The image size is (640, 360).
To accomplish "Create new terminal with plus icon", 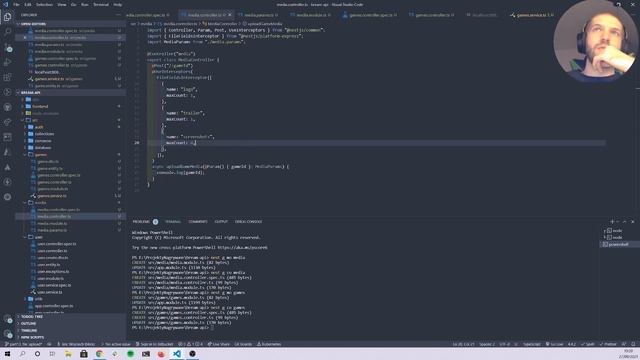I will pyautogui.click(x=612, y=222).
